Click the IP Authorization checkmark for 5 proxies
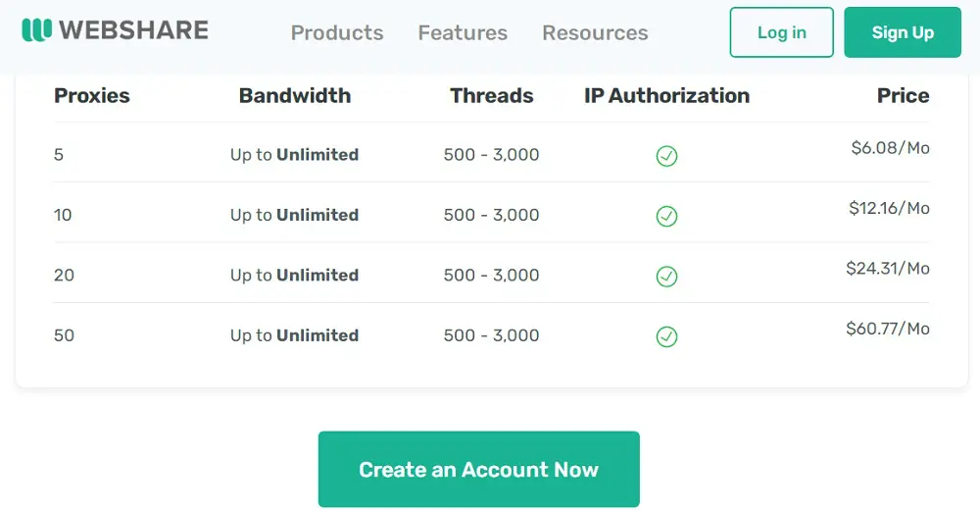Viewport: 980px width, 510px height. (666, 156)
